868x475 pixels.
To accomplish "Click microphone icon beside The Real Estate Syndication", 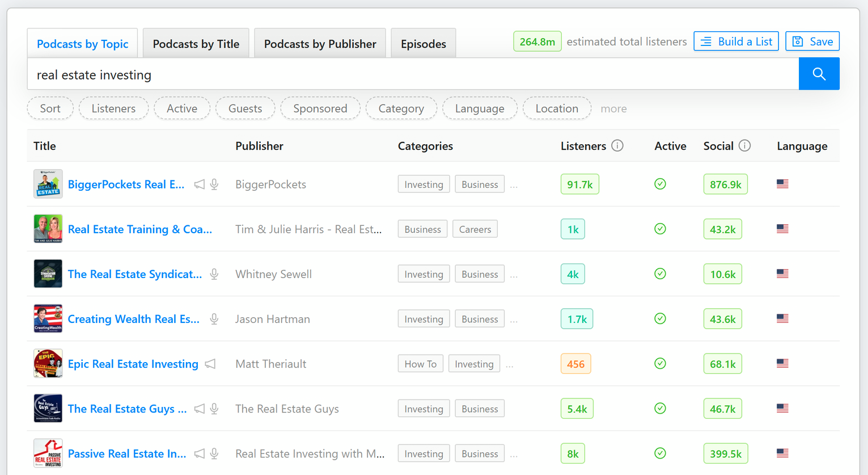I will [x=214, y=274].
